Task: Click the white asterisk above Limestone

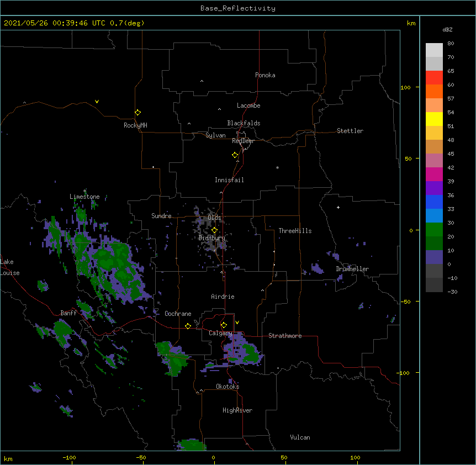Action: (x=84, y=191)
